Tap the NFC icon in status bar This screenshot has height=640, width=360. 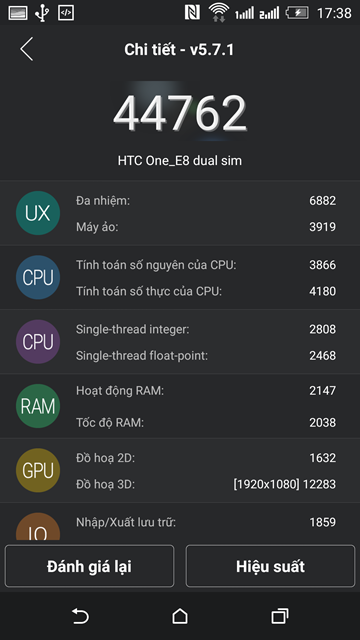(x=192, y=12)
